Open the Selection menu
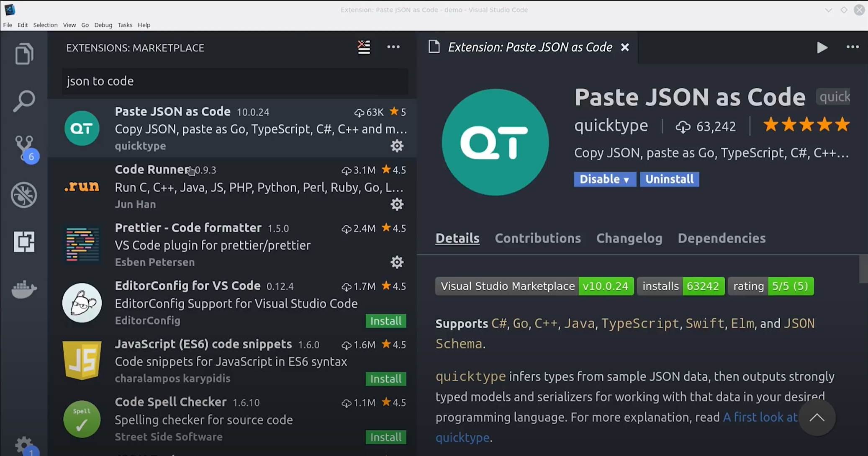The width and height of the screenshot is (868, 456). pyautogui.click(x=45, y=25)
